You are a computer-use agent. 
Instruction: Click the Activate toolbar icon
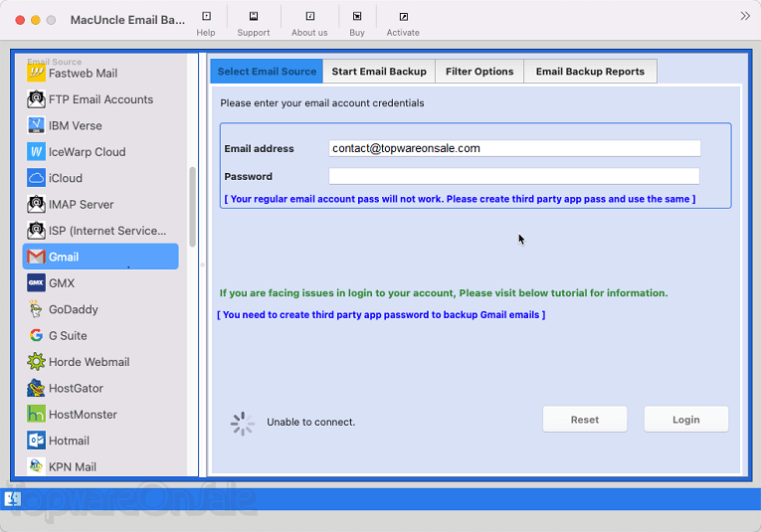point(403,17)
